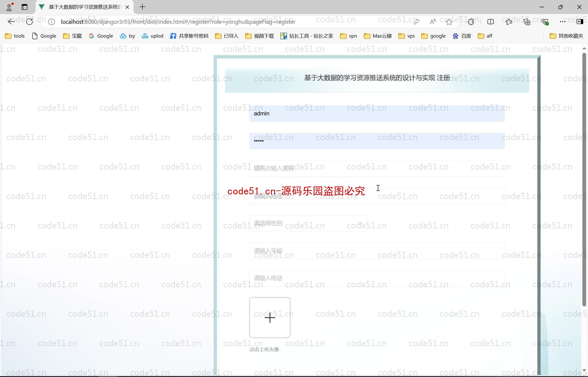Click the browser back arrow
The image size is (588, 377).
[11, 22]
